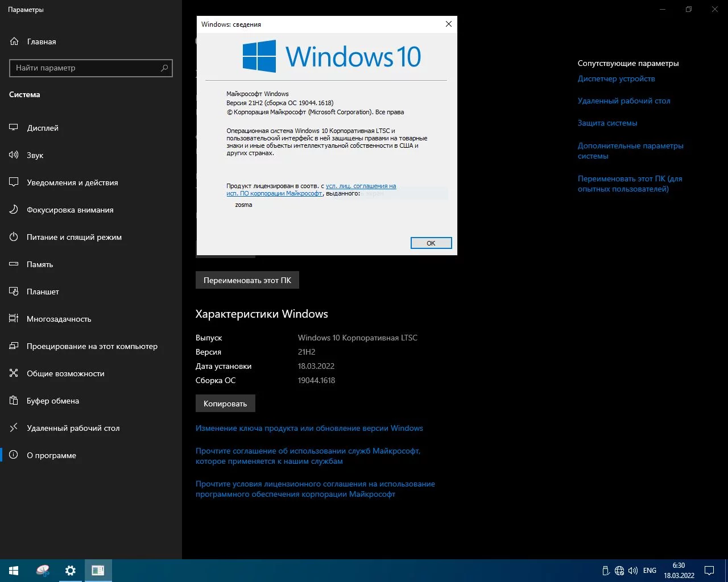Screen dimensions: 728x582
Task: Select Планшет in the sidebar
Action: tap(91, 292)
